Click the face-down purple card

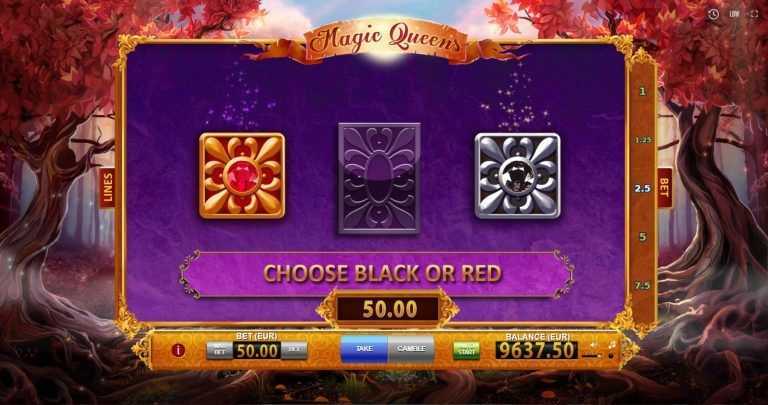click(379, 178)
